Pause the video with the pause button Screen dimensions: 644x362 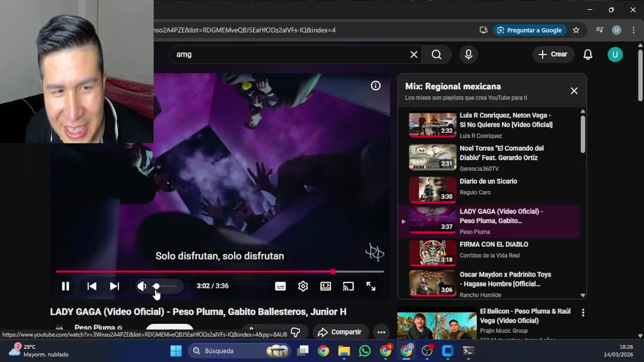coord(65,286)
